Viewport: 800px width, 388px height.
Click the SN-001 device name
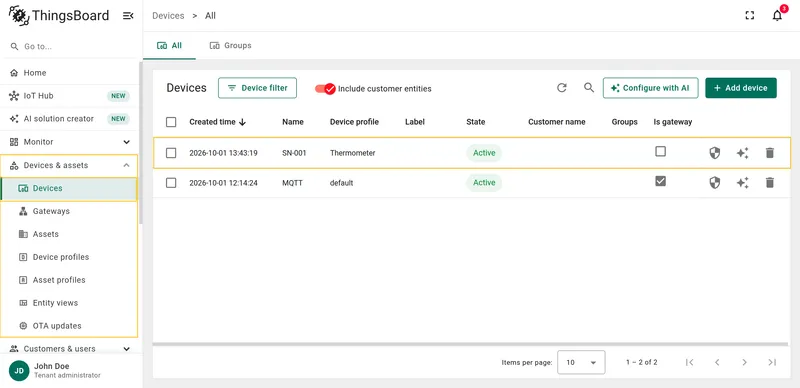(x=294, y=153)
